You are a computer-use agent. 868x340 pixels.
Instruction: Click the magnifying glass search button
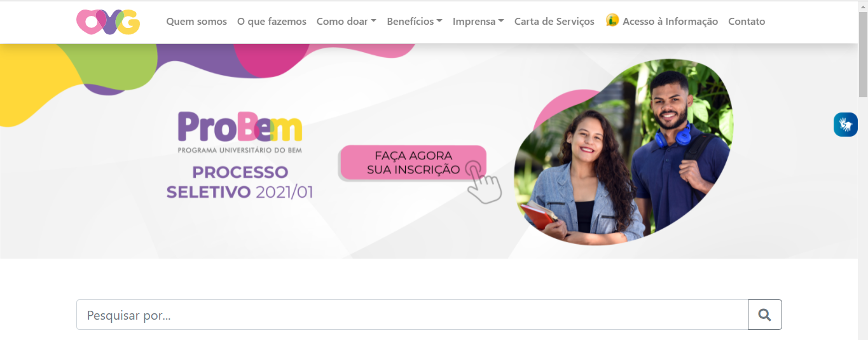click(765, 315)
